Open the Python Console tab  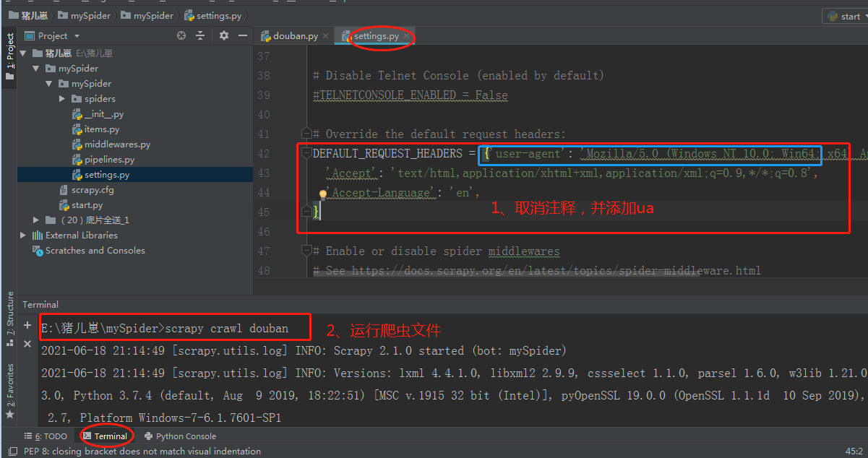[x=180, y=436]
